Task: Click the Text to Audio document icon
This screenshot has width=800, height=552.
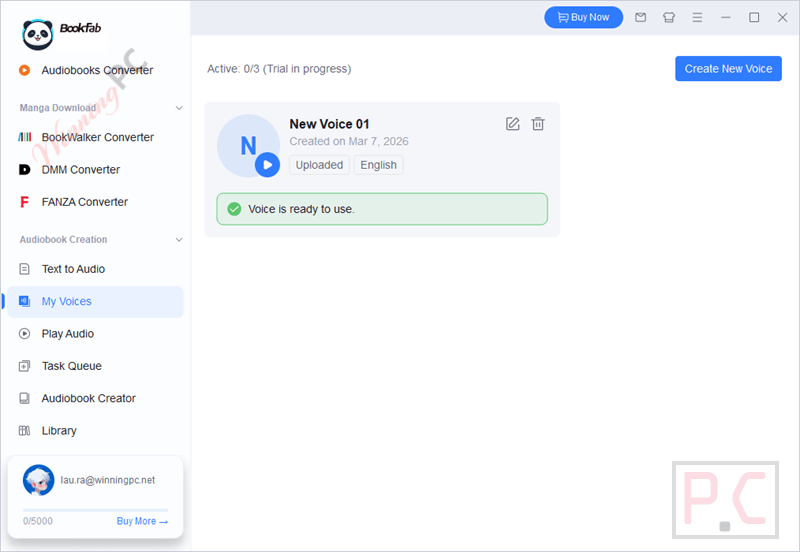Action: (24, 269)
